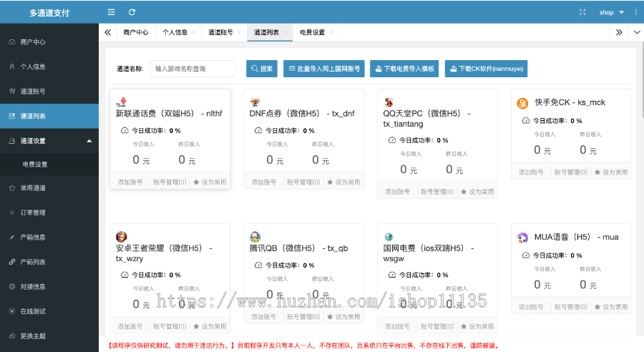Select the 通道列表 tab
The height and width of the screenshot is (352, 644).
click(x=266, y=32)
